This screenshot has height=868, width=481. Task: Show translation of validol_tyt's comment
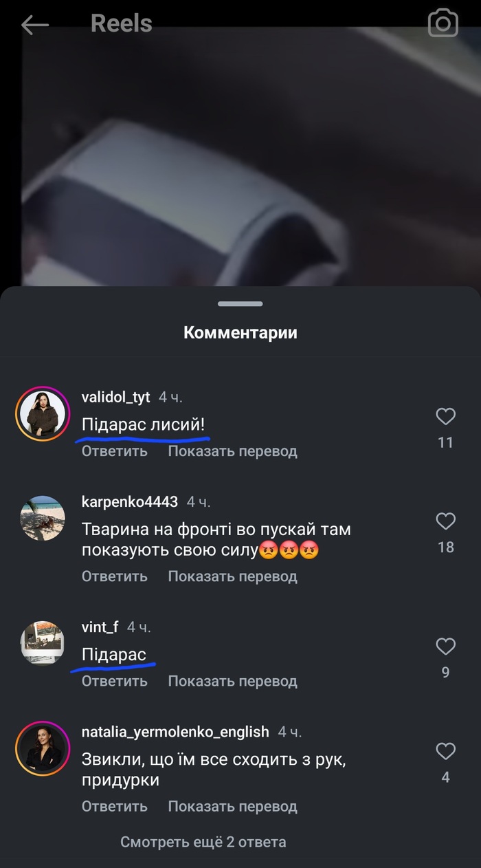click(x=233, y=451)
